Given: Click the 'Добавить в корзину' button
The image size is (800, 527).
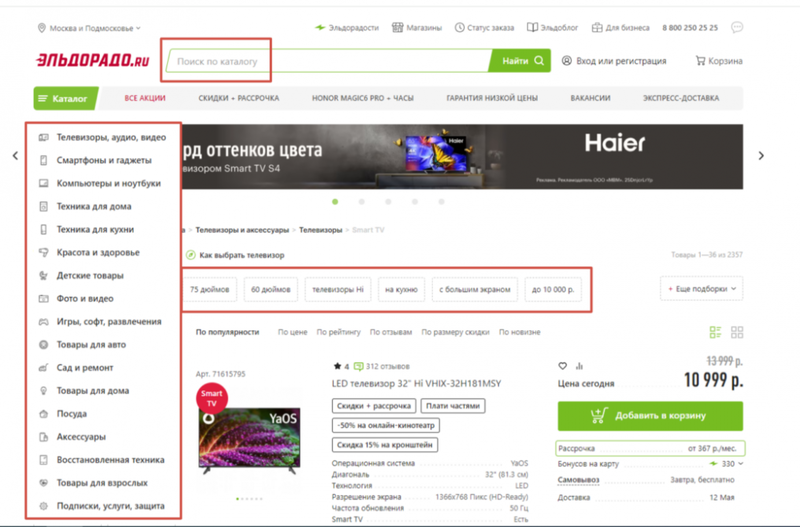Looking at the screenshot, I should 650,416.
